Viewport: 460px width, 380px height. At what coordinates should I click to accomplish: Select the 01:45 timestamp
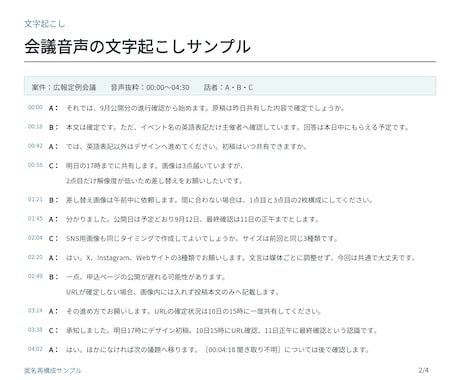35,219
